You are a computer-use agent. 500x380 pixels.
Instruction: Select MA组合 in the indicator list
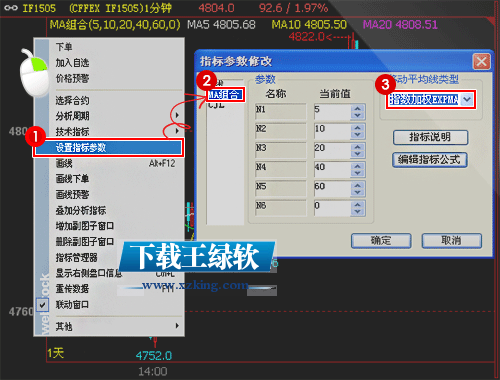tap(225, 95)
